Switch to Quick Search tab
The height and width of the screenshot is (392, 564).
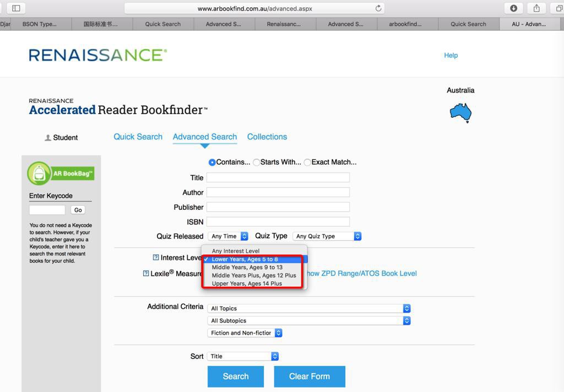pyautogui.click(x=138, y=137)
